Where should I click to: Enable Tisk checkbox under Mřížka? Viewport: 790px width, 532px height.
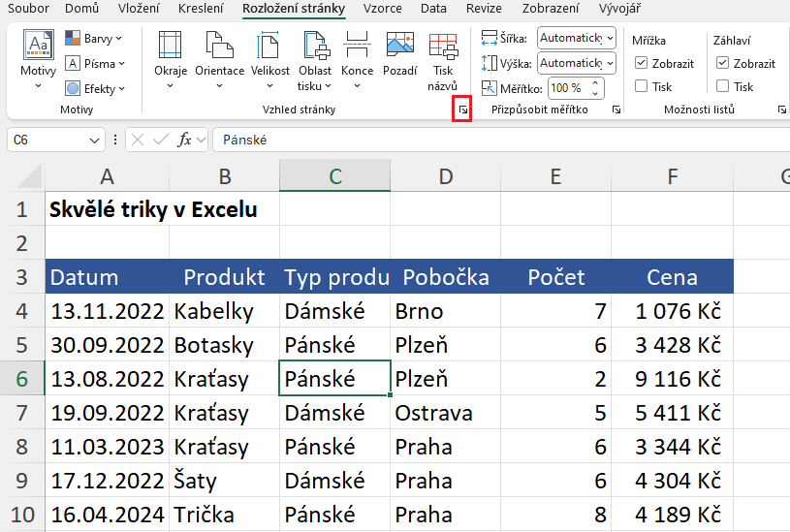point(641,86)
